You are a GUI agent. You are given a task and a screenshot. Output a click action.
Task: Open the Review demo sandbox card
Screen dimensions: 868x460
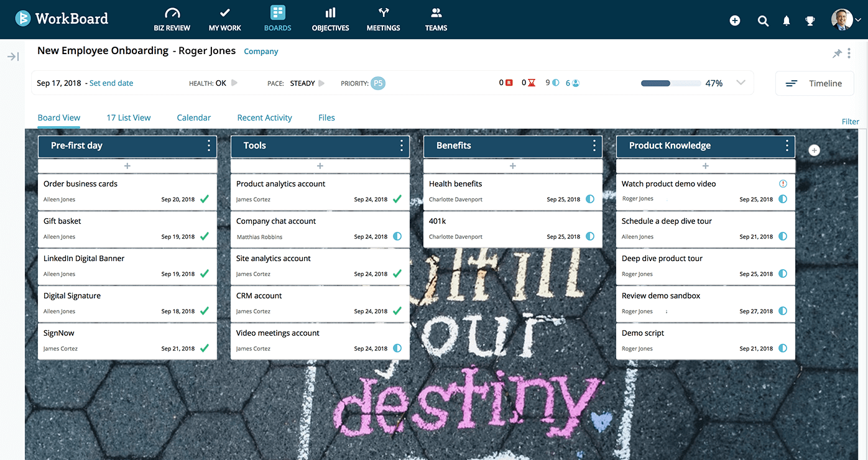point(706,304)
